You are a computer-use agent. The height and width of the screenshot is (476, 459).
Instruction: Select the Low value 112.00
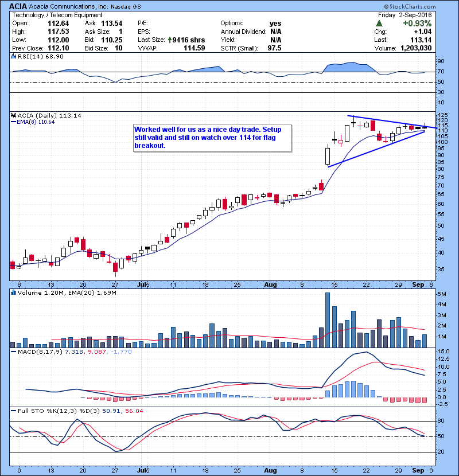tap(59, 40)
